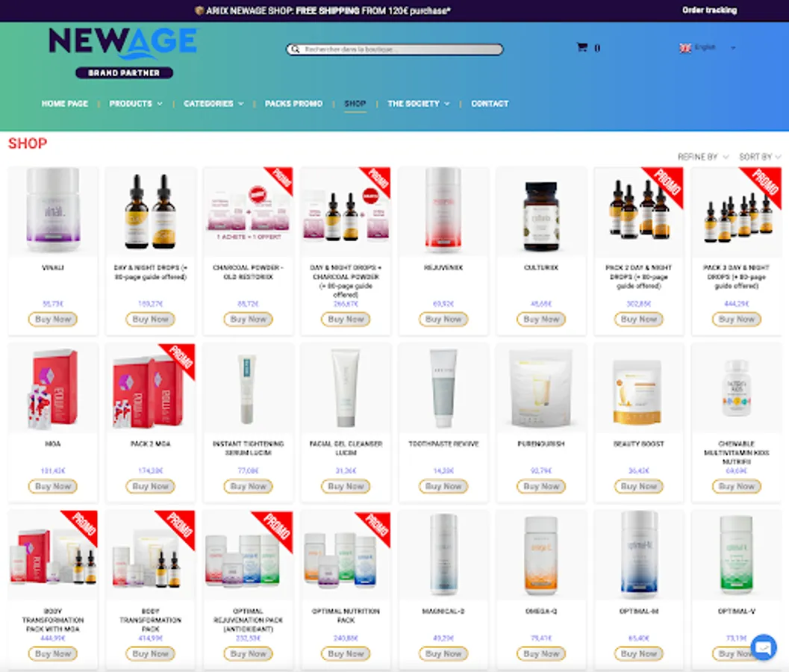
Task: Buy Now for Charcoal Powder Old Restorix
Action: click(248, 319)
